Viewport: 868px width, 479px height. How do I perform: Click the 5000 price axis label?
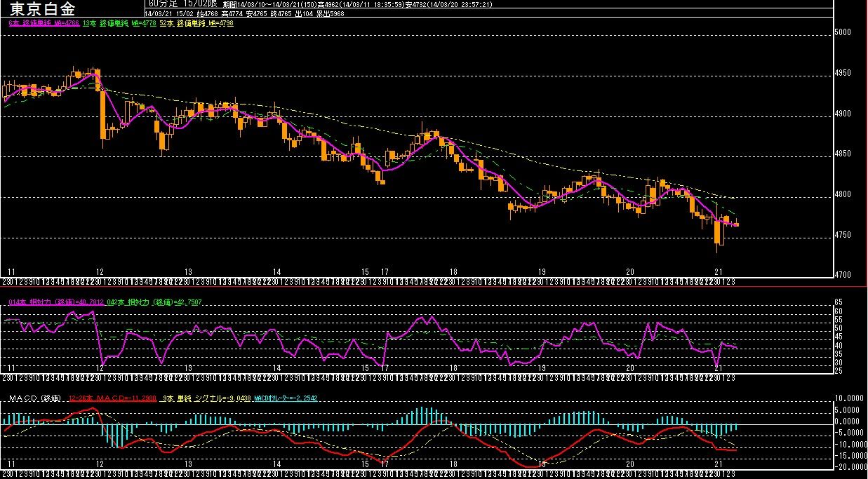843,33
